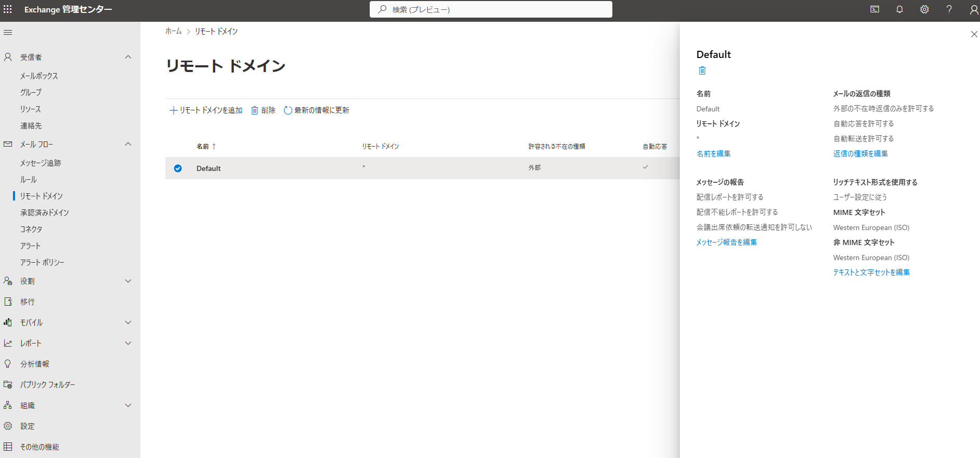This screenshot has width=980, height=458.
Task: Click 最新の情報に更新 refresh button
Action: 317,110
